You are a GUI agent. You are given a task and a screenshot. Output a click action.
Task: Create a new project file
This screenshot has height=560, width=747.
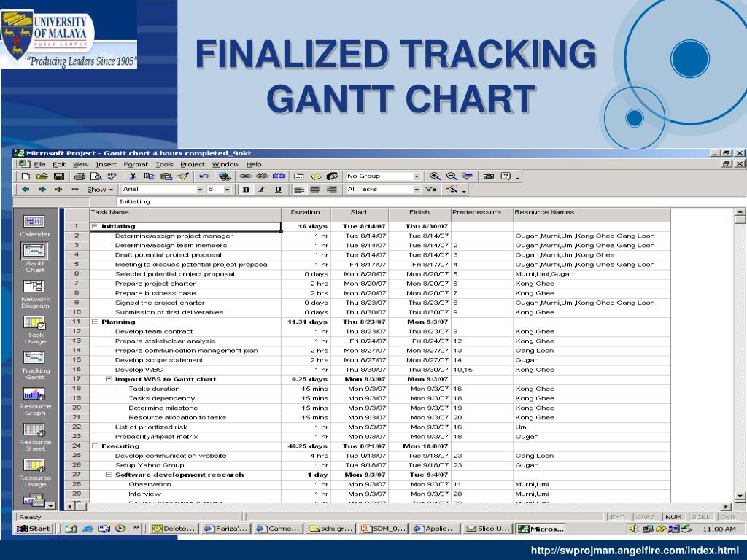(x=26, y=176)
